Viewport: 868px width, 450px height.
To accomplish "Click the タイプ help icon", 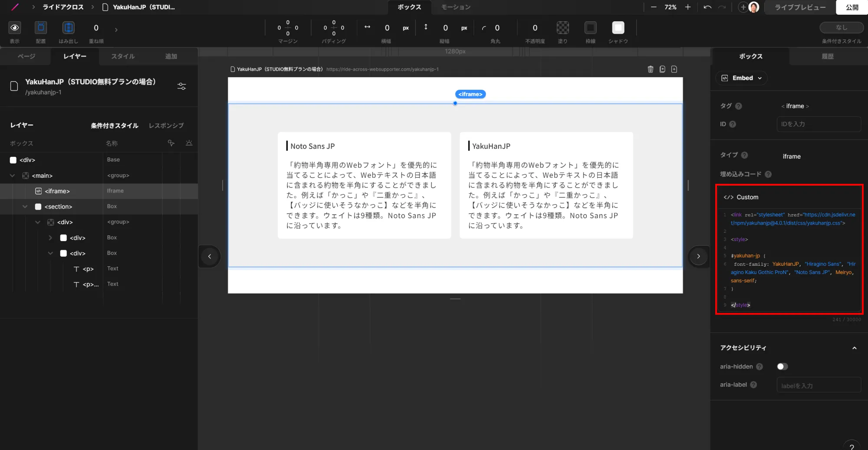I will (744, 155).
